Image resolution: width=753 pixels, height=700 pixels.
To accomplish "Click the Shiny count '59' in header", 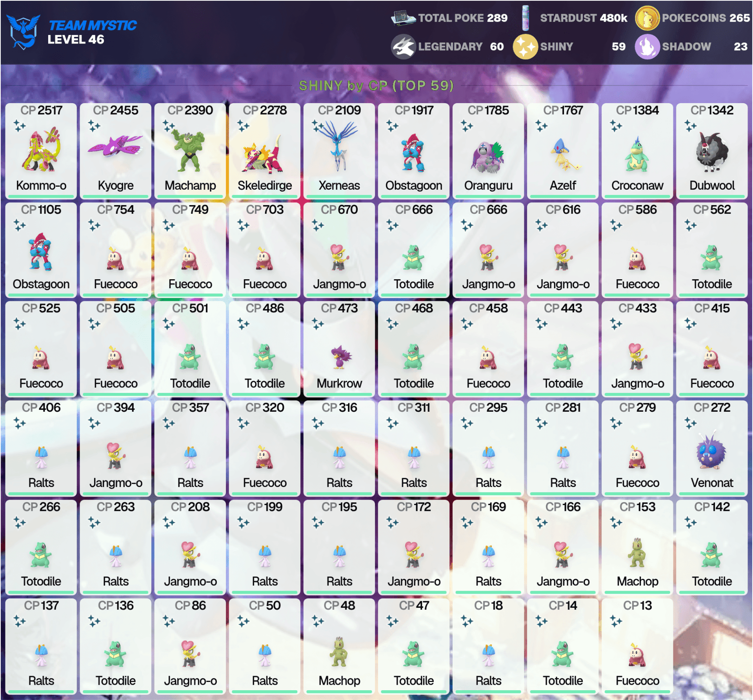I will coord(618,47).
